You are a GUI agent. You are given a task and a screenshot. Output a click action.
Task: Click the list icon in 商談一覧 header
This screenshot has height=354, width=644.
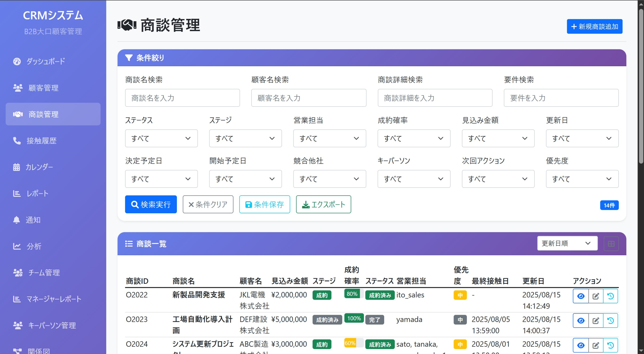pos(129,244)
